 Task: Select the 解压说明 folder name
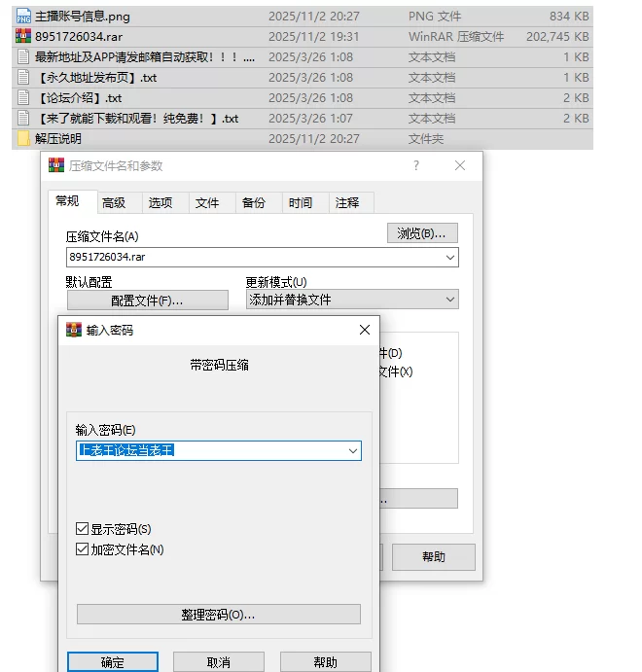point(57,139)
